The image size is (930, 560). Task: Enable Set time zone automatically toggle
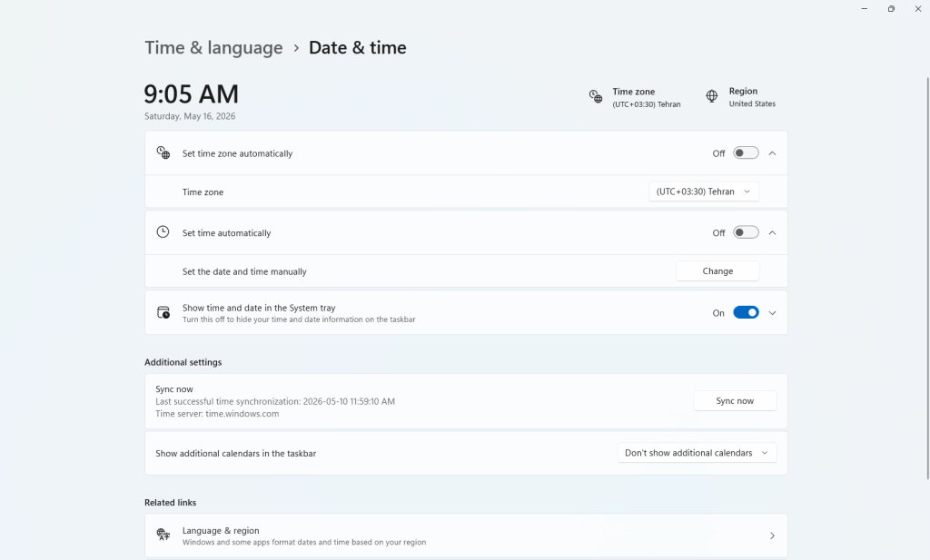click(x=746, y=152)
